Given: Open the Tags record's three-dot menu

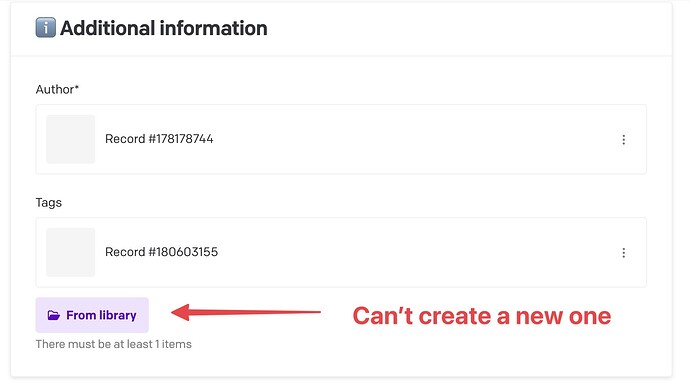Looking at the screenshot, I should click(623, 253).
